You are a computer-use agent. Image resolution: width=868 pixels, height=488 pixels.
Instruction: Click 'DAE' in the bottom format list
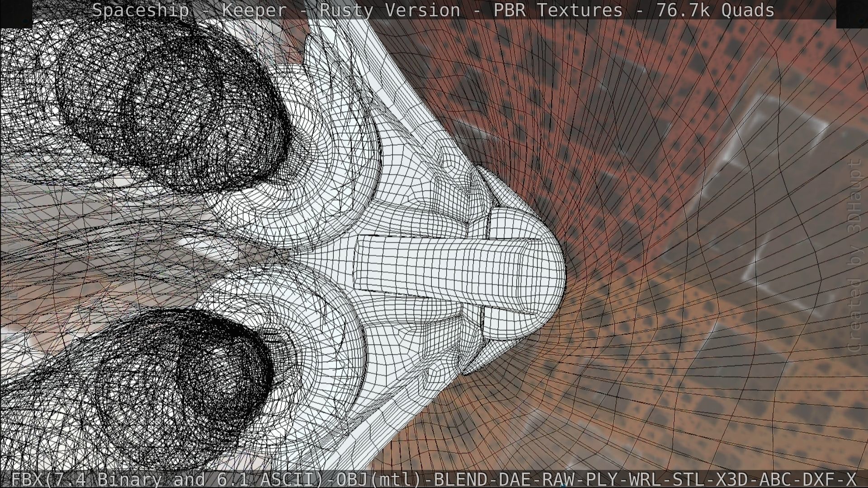pyautogui.click(x=515, y=479)
